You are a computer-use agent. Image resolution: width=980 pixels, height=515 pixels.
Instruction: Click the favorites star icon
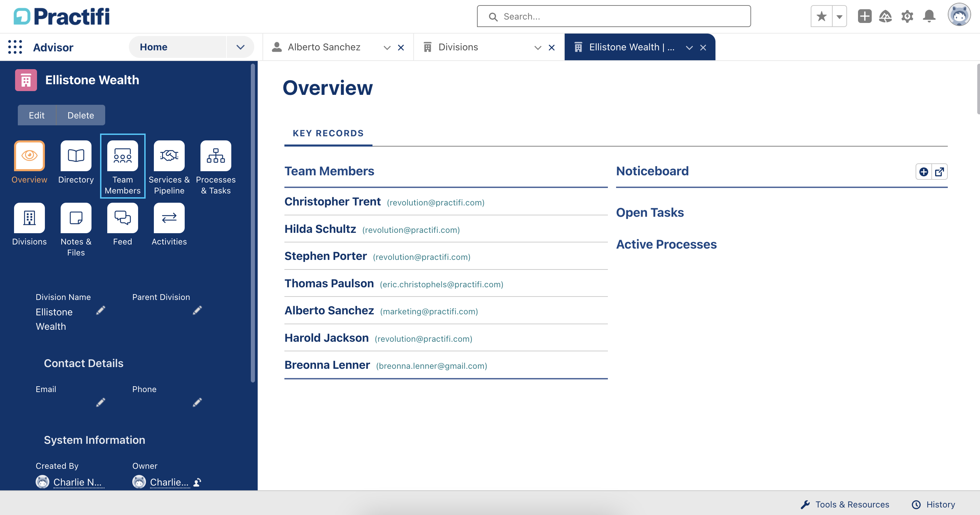821,16
